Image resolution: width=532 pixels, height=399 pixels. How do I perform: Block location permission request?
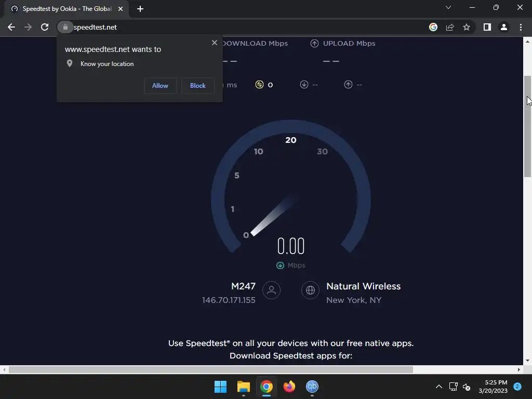(x=198, y=86)
